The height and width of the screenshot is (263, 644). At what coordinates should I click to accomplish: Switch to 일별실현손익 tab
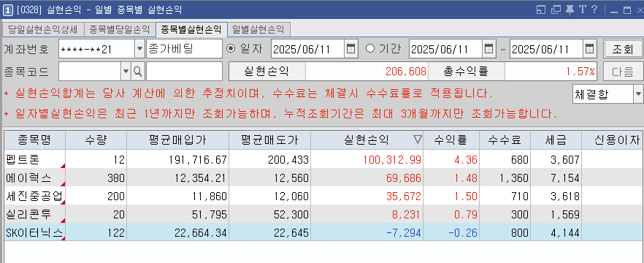click(258, 29)
